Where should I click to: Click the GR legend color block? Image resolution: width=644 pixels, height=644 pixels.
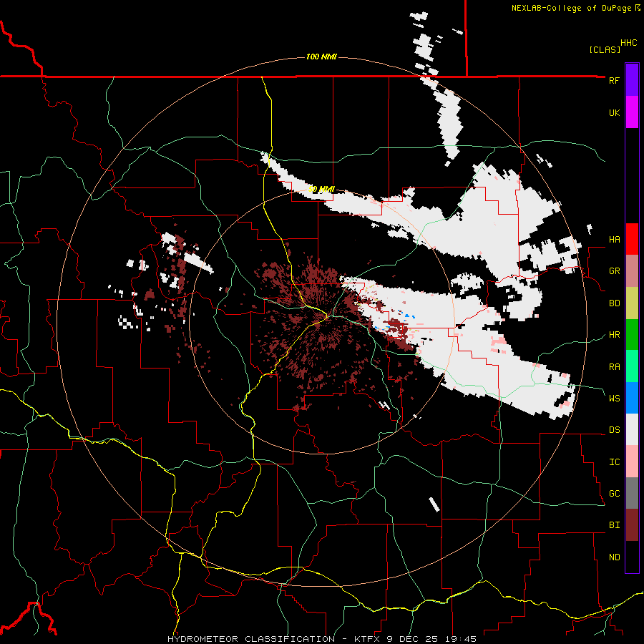tap(632, 271)
